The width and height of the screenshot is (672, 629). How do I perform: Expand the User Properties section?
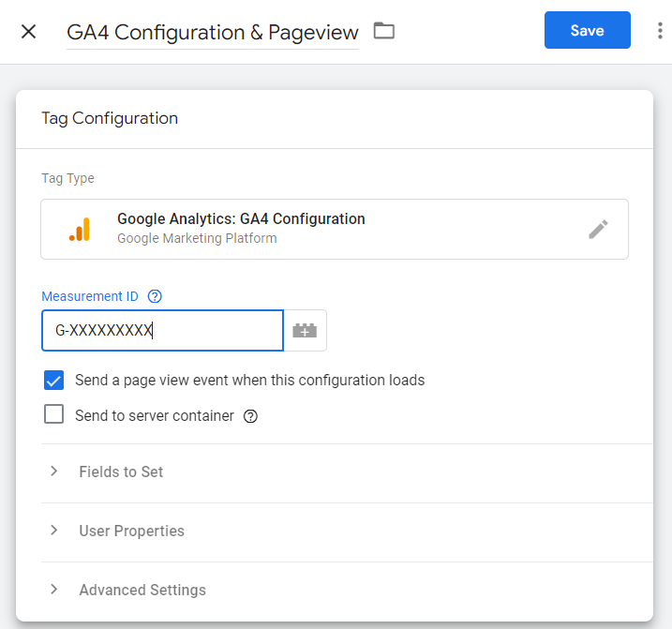click(x=131, y=531)
